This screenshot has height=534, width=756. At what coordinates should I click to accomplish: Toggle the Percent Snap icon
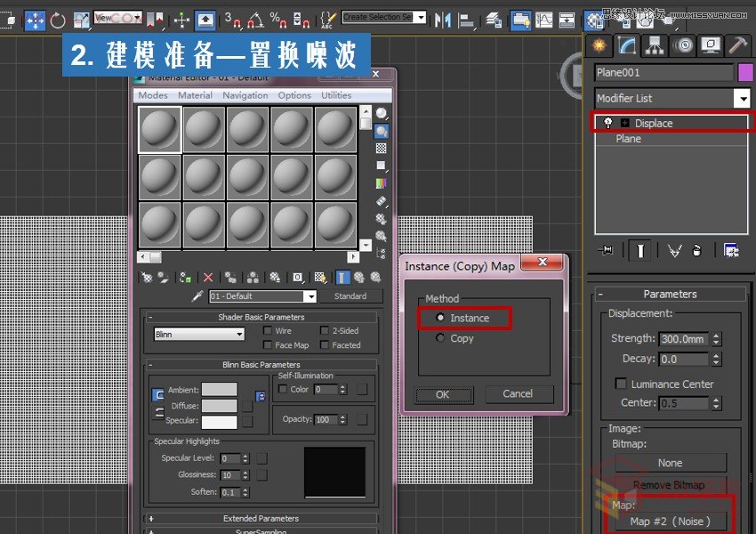pyautogui.click(x=278, y=20)
